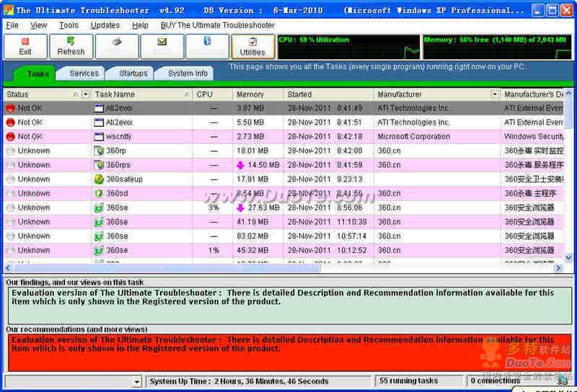Click magenta down arrow beside 27.63 MB
This screenshot has width=577, height=392.
click(x=240, y=208)
